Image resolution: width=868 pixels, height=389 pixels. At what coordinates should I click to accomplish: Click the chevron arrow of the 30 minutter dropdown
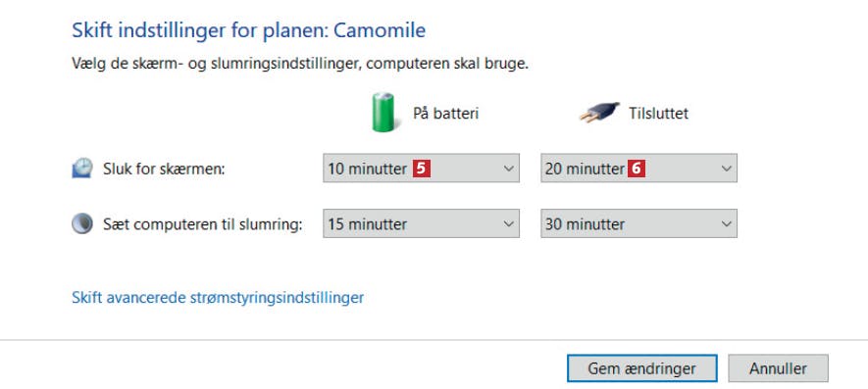(x=727, y=224)
